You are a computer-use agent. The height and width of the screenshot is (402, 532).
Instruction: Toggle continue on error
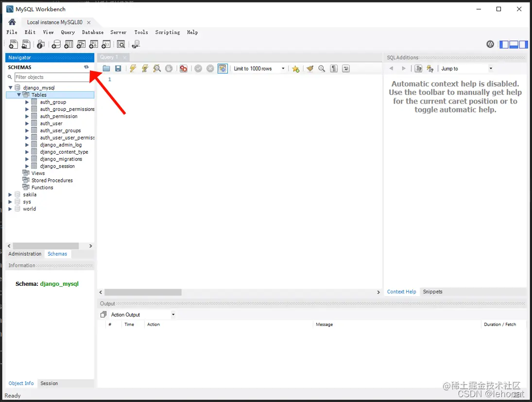184,69
